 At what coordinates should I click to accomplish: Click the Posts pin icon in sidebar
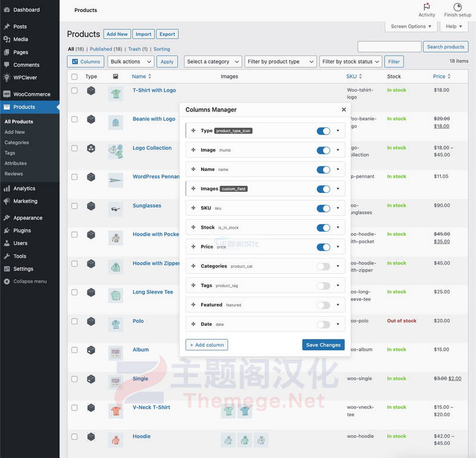click(x=7, y=26)
